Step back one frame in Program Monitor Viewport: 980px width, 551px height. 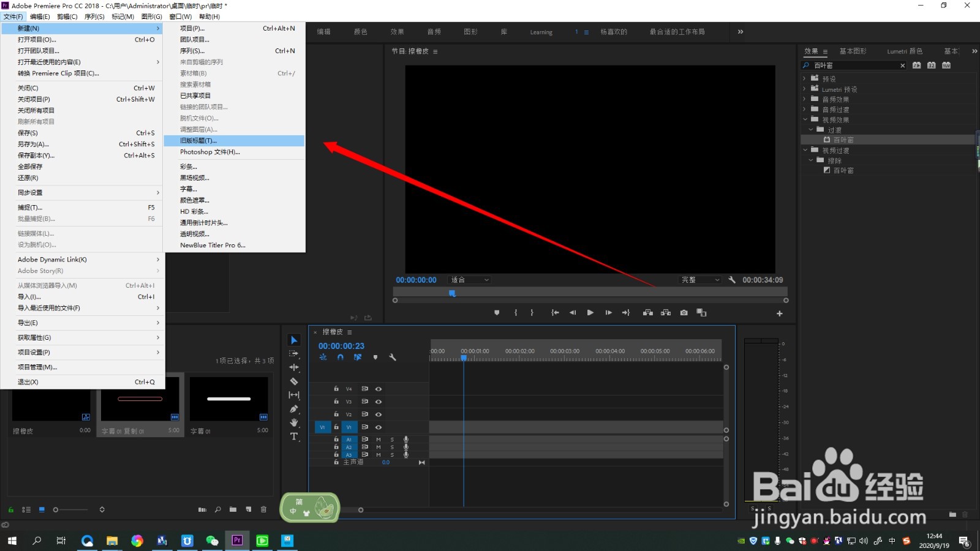pos(573,313)
